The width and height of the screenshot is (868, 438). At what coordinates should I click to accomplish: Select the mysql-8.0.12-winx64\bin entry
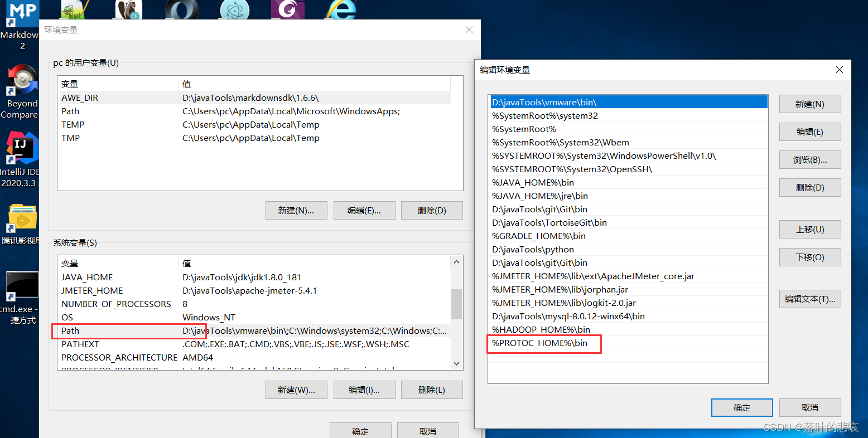click(629, 316)
